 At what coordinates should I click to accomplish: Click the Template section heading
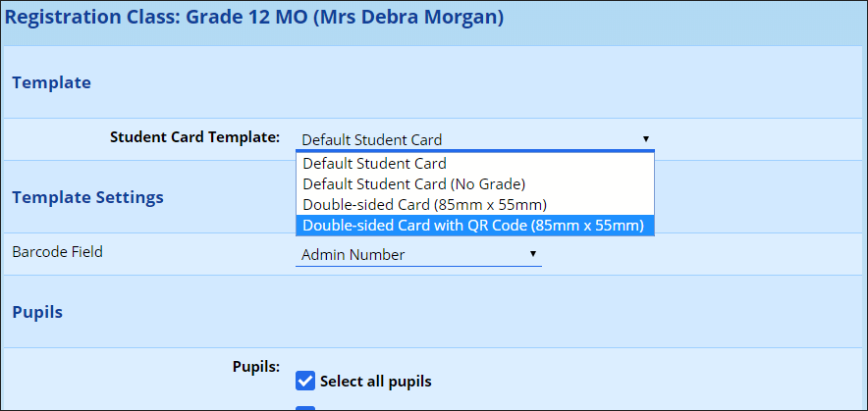click(51, 82)
